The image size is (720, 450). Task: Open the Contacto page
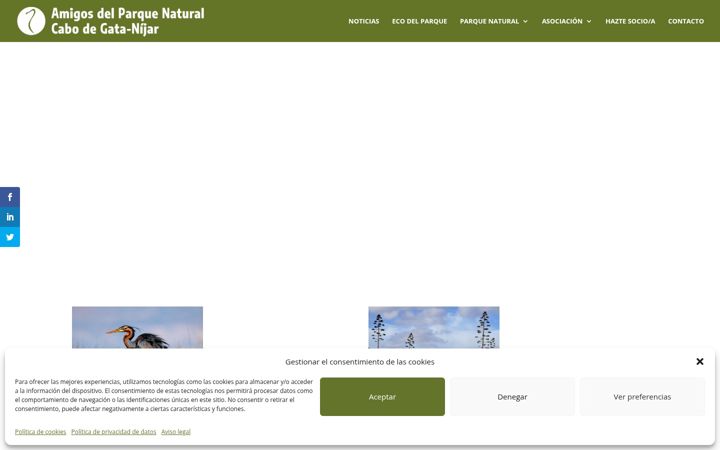(x=686, y=21)
